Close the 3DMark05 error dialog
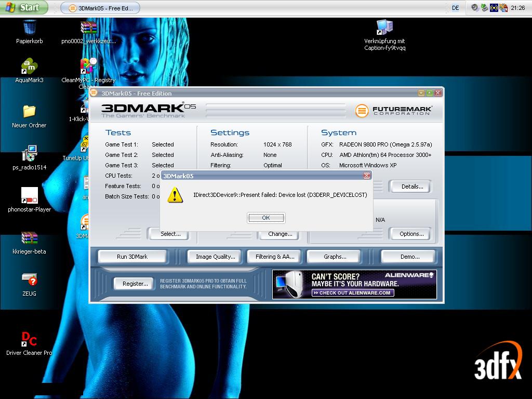The width and height of the screenshot is (532, 399). click(x=366, y=176)
